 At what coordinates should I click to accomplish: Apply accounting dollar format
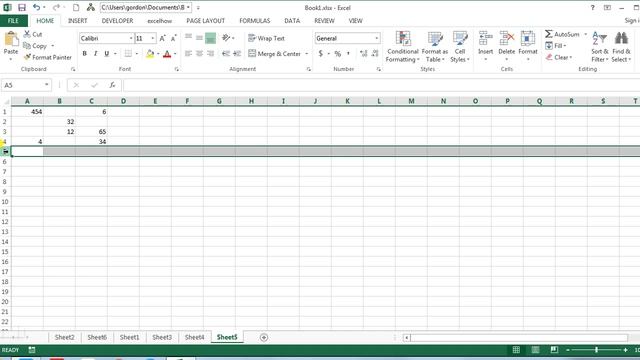pyautogui.click(x=321, y=53)
